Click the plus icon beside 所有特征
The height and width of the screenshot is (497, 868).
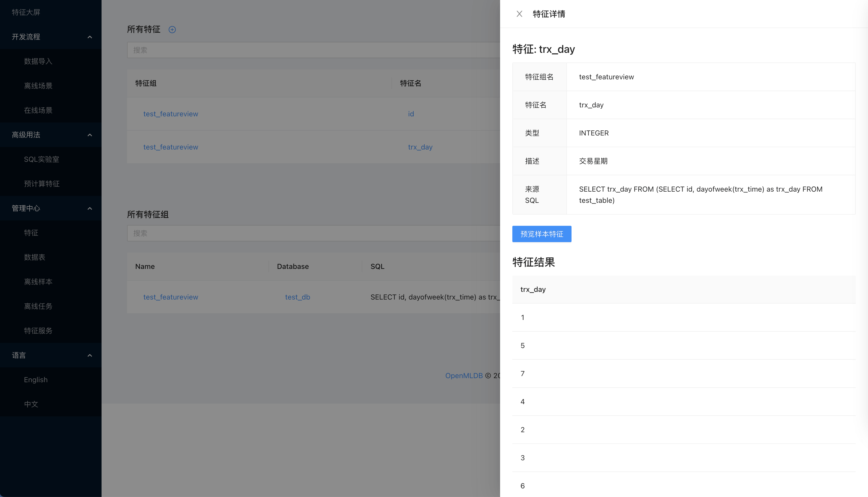172,30
